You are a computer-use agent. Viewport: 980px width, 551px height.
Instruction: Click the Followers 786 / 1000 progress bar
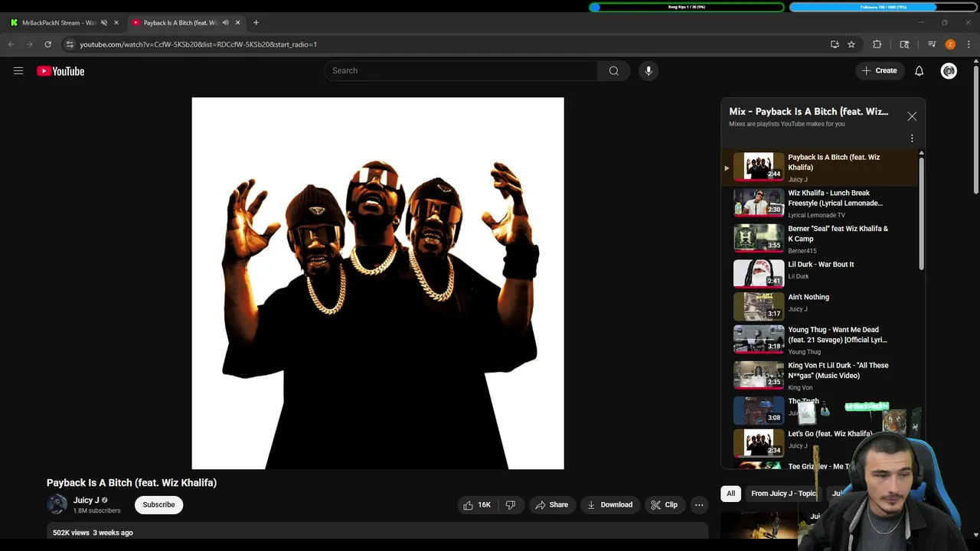click(x=884, y=7)
